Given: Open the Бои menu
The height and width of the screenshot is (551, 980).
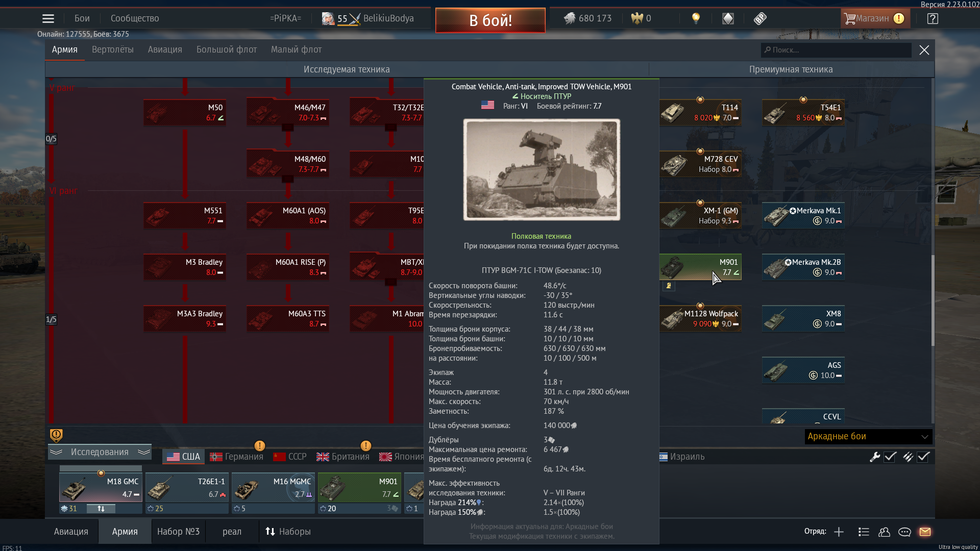Looking at the screenshot, I should point(82,18).
